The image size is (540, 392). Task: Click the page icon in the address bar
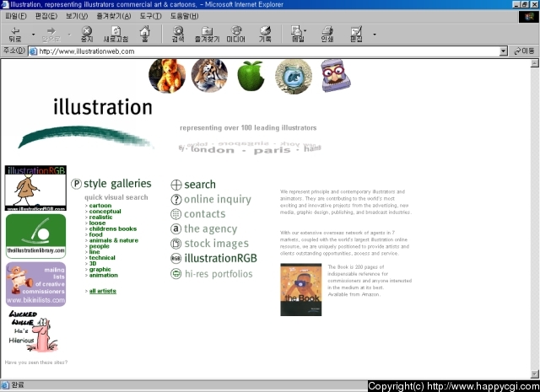tap(33, 51)
